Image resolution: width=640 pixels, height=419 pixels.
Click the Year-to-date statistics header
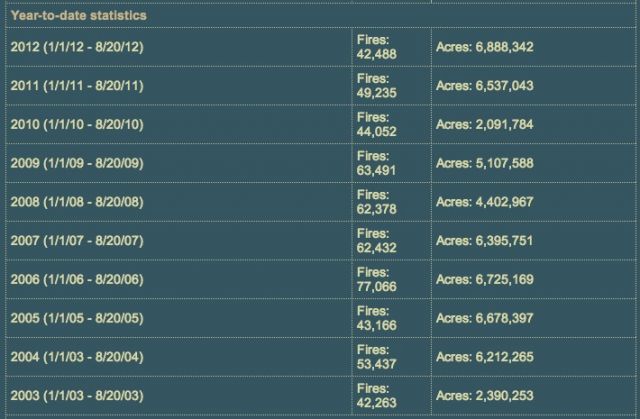point(78,16)
